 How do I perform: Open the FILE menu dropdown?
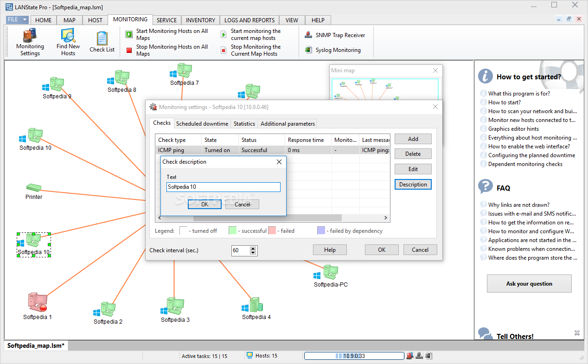18,20
